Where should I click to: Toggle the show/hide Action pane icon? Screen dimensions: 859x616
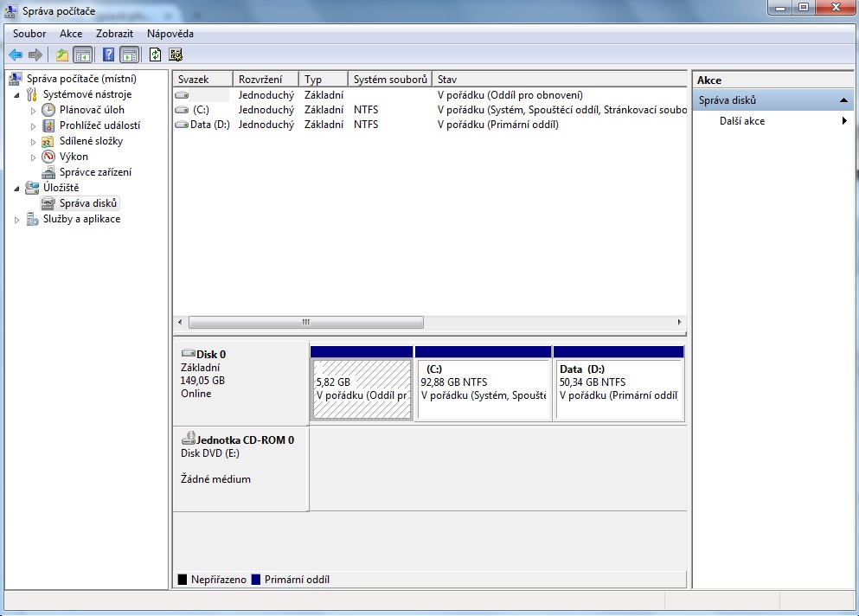pyautogui.click(x=129, y=55)
